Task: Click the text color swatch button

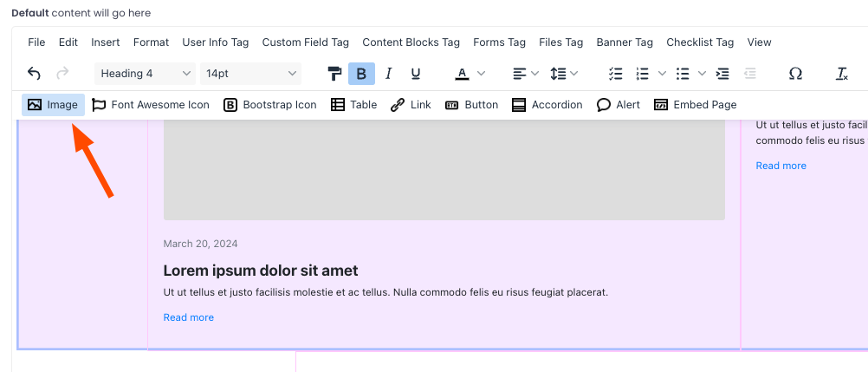Action: click(x=463, y=74)
